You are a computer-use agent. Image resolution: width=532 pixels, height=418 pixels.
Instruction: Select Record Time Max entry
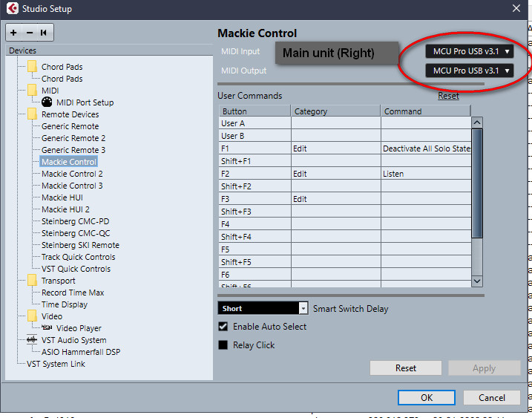click(73, 293)
